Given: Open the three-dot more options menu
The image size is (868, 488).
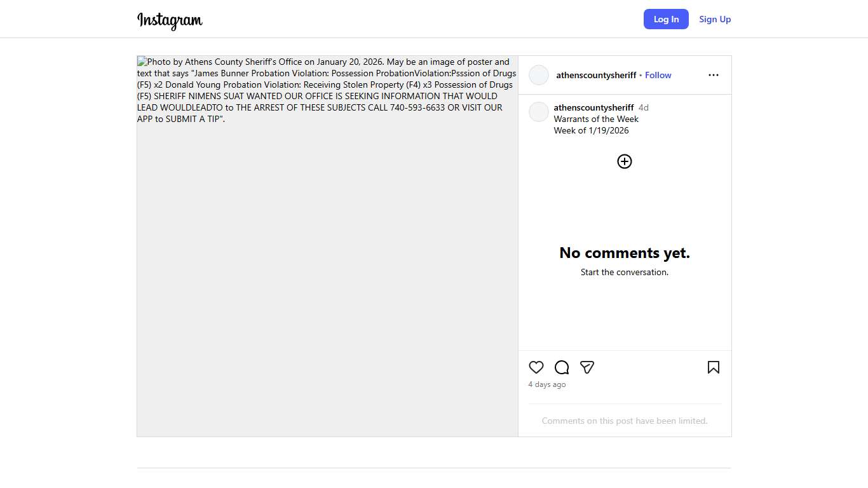Looking at the screenshot, I should tap(713, 75).
